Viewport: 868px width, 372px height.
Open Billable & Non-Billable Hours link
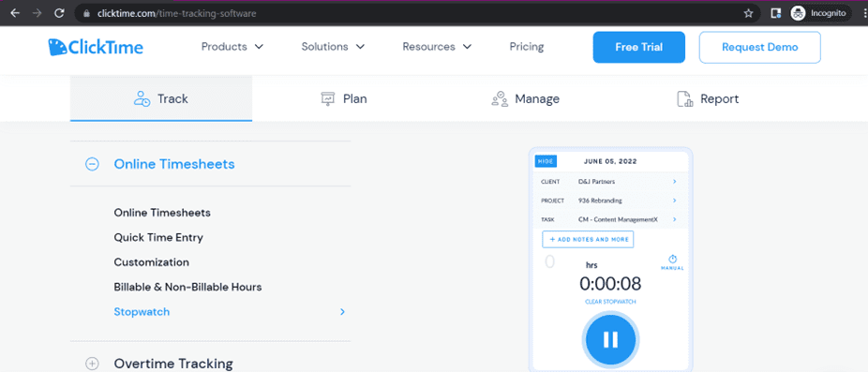pyautogui.click(x=187, y=288)
